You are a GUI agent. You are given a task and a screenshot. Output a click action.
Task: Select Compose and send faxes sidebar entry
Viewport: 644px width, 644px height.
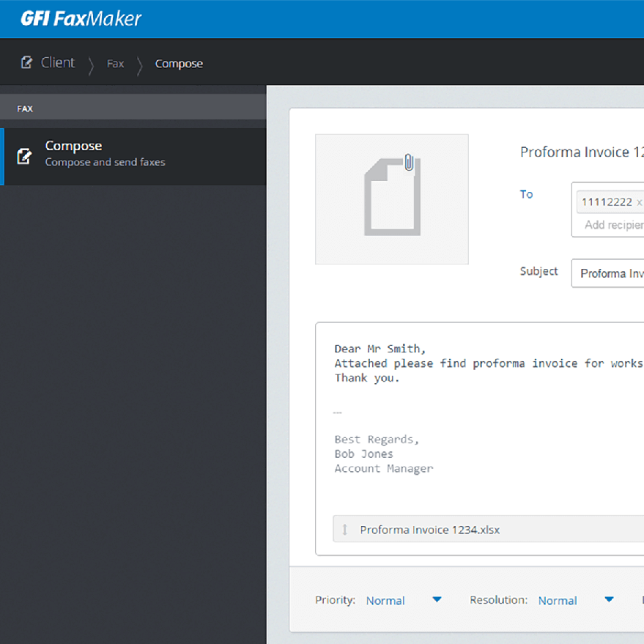click(x=105, y=162)
